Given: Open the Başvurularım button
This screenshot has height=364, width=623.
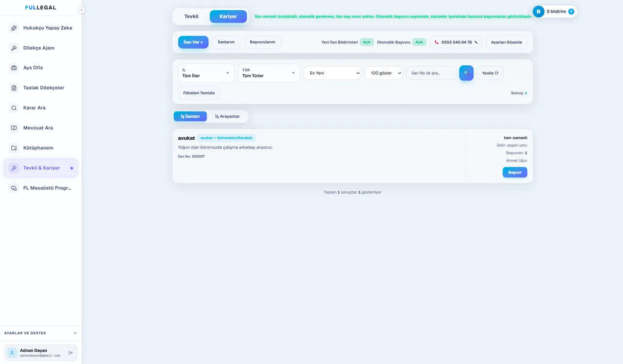Looking at the screenshot, I should coord(262,42).
